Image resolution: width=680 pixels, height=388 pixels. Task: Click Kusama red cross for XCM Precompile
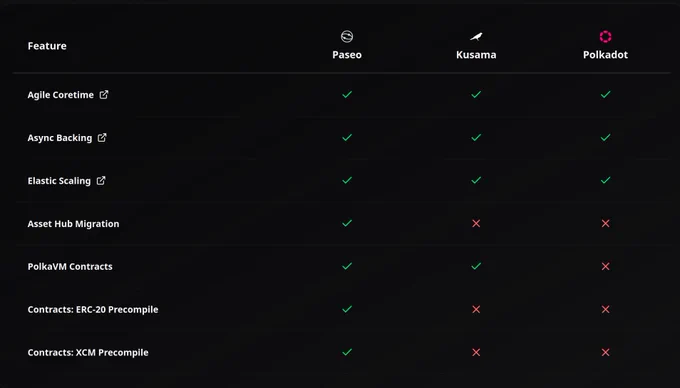[476, 352]
